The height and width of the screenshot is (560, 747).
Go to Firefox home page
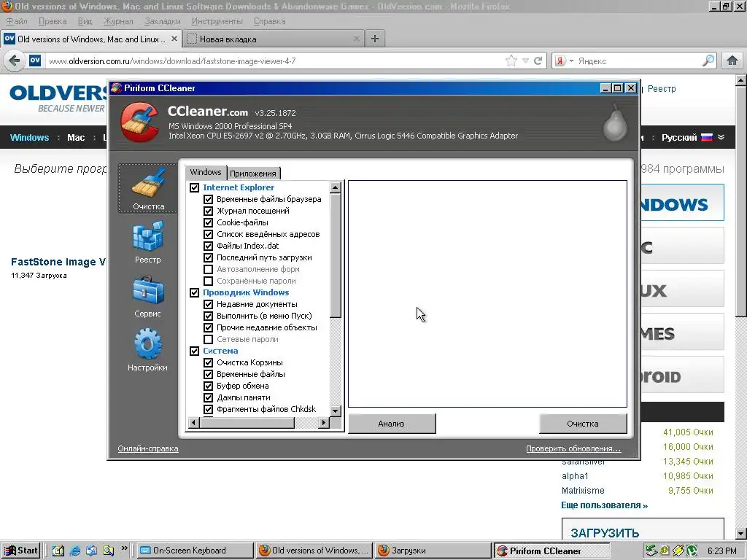coord(732,61)
